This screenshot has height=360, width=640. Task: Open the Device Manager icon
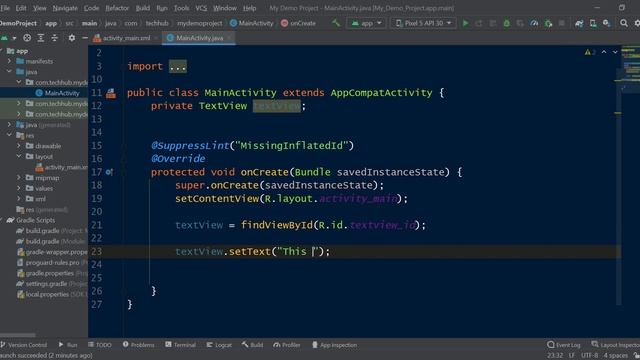click(x=593, y=23)
